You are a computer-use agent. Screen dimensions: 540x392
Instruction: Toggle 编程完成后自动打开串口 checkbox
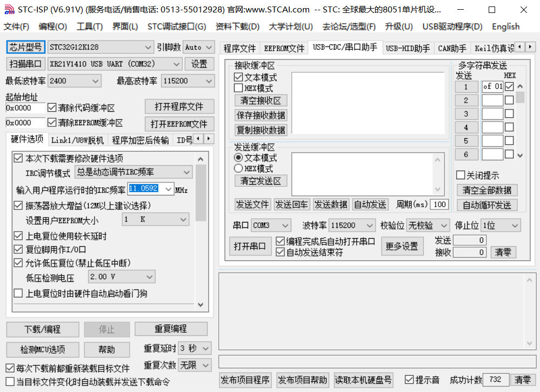(281, 241)
